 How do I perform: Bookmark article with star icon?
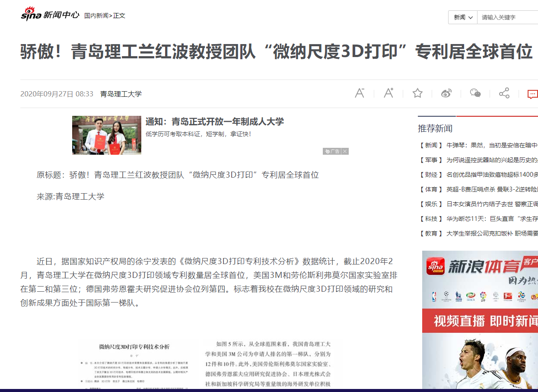coord(417,93)
